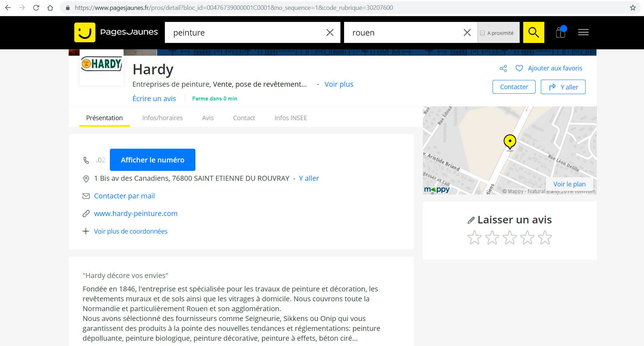The height and width of the screenshot is (346, 644).
Task: Click the Contacter button
Action: [x=514, y=87]
